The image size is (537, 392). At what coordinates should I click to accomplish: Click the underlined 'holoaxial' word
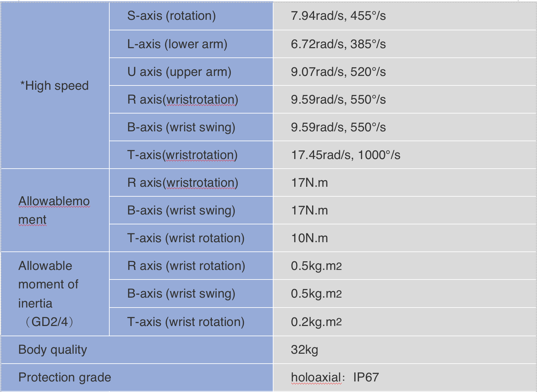tap(316, 377)
